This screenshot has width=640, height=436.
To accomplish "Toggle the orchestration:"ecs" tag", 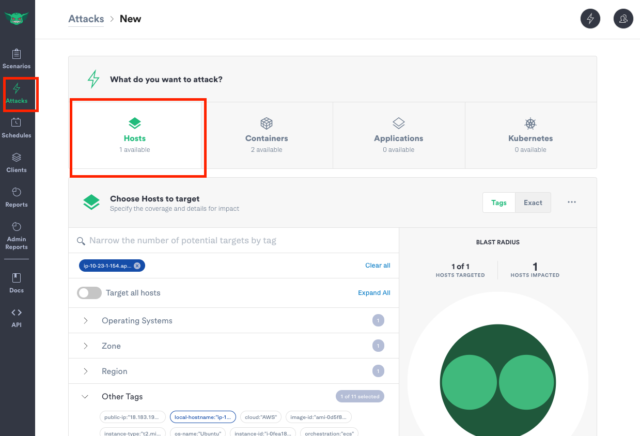I will pos(329,433).
